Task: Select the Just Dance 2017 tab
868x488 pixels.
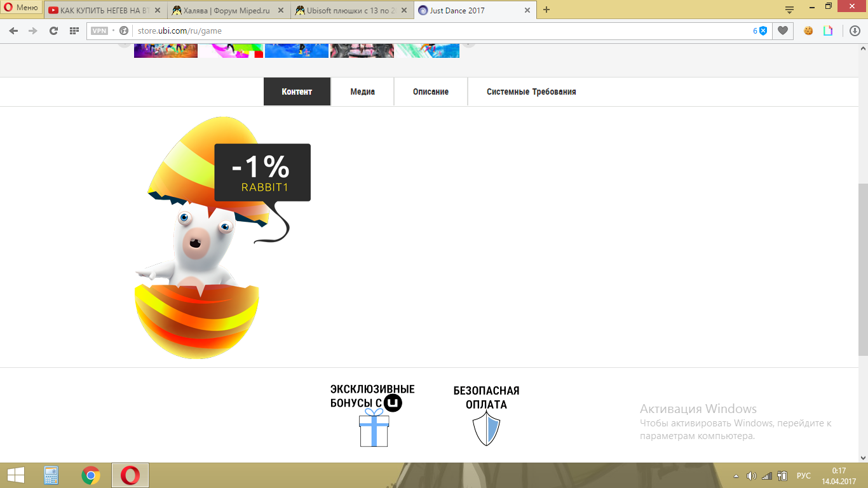Action: [475, 10]
